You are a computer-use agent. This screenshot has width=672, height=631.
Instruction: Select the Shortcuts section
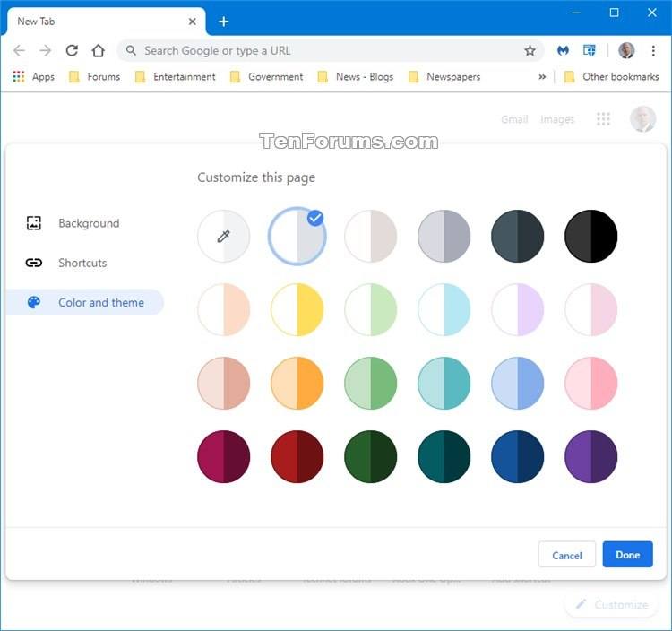click(84, 263)
